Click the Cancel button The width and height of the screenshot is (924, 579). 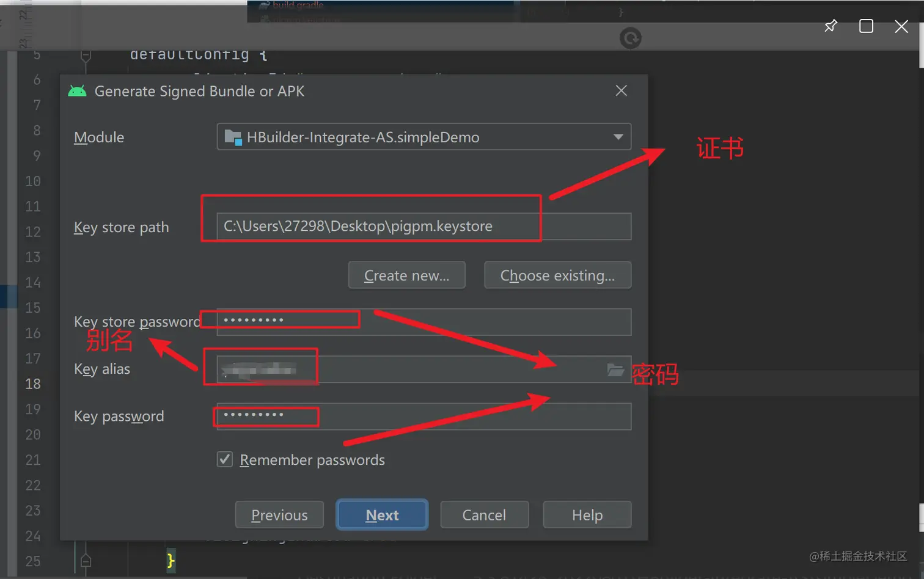pyautogui.click(x=484, y=515)
